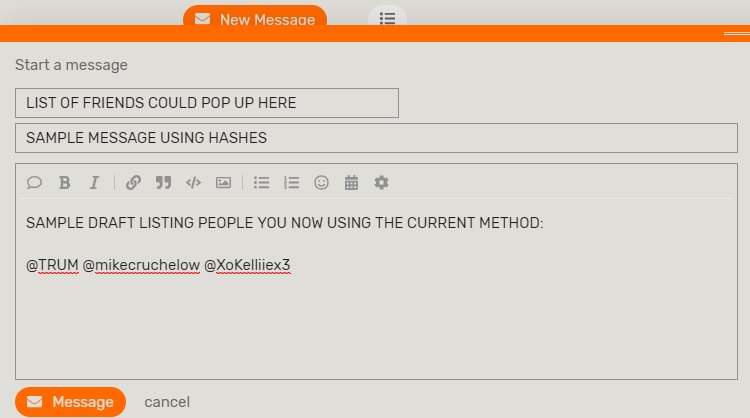Click the @XoKelliiex3 mention in the draft
Image resolution: width=750 pixels, height=418 pixels.
coord(247,265)
